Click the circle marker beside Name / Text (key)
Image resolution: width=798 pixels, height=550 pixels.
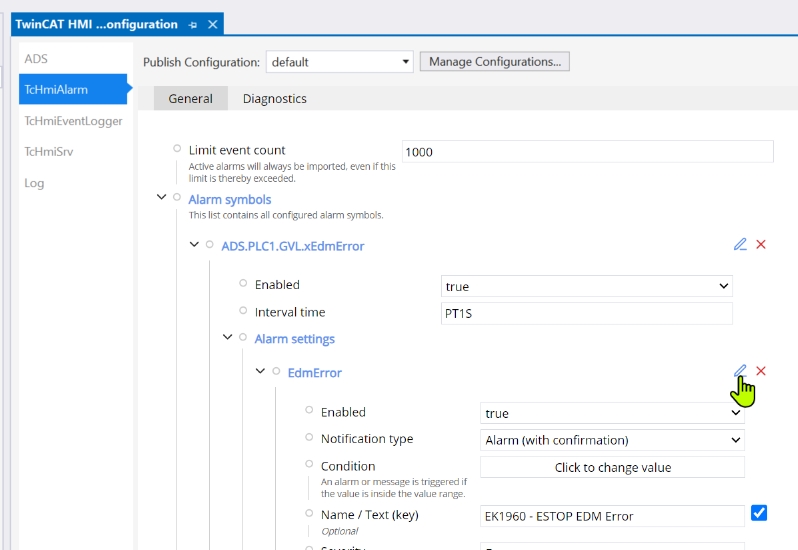pos(309,513)
